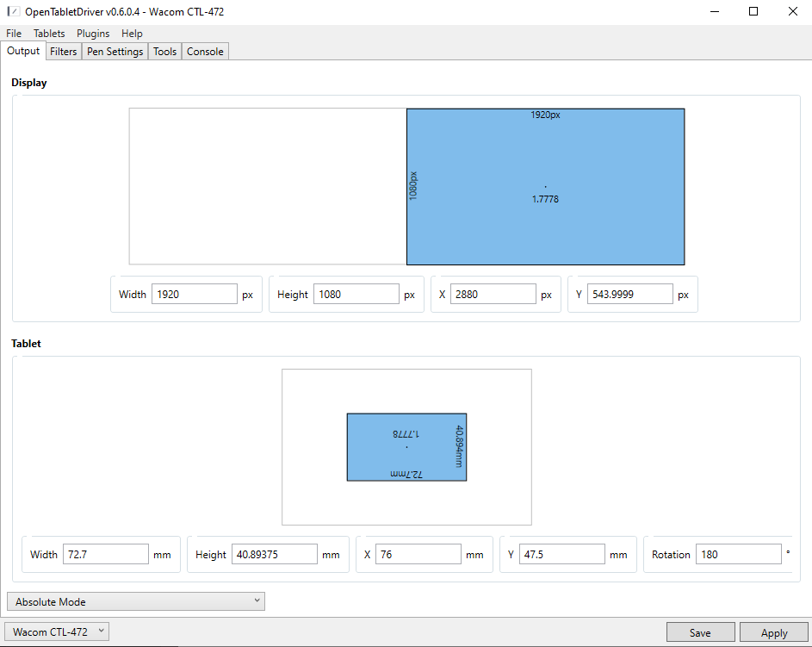812x647 pixels.
Task: Select the Output tab
Action: 23,51
